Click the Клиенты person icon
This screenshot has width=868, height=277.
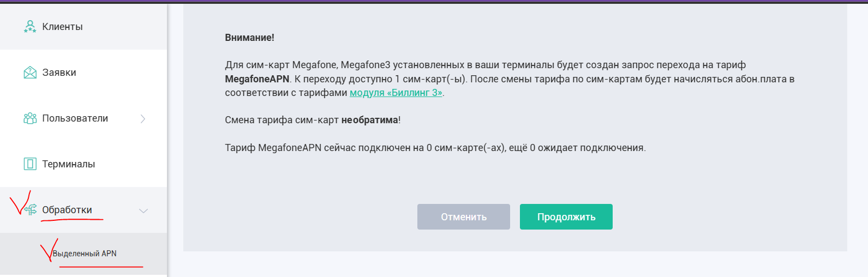pos(30,27)
